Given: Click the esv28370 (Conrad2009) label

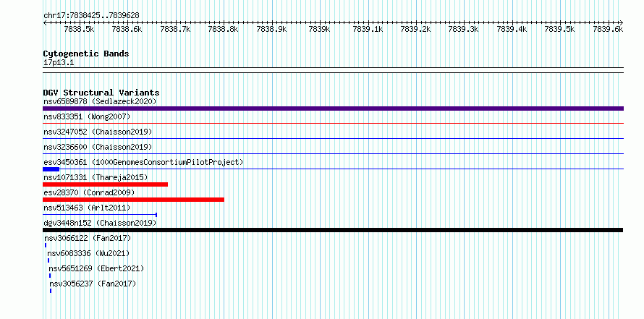Looking at the screenshot, I should point(89,192).
